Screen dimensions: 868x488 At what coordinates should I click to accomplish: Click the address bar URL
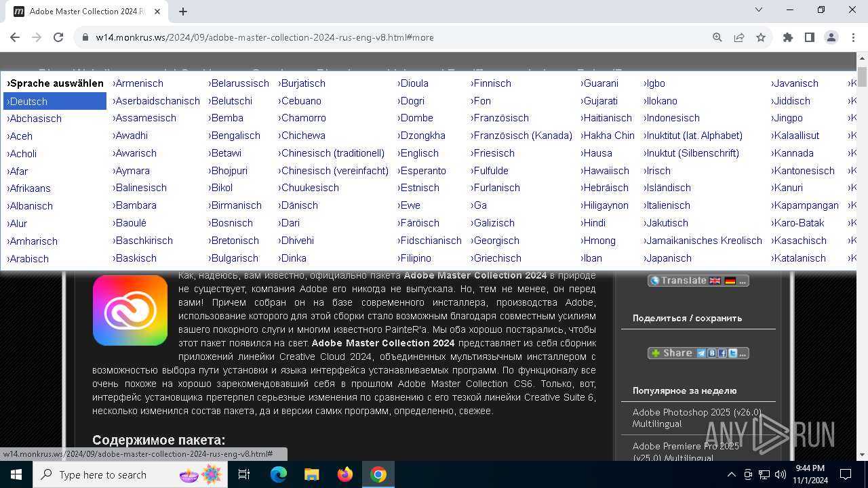[x=264, y=37]
